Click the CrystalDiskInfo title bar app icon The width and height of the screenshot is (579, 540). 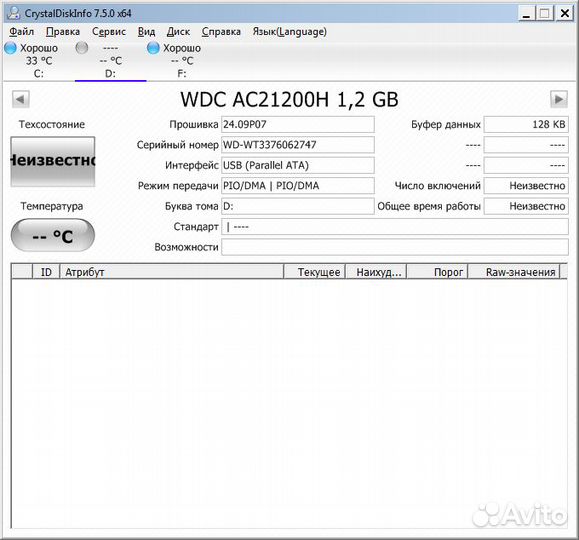[14, 13]
